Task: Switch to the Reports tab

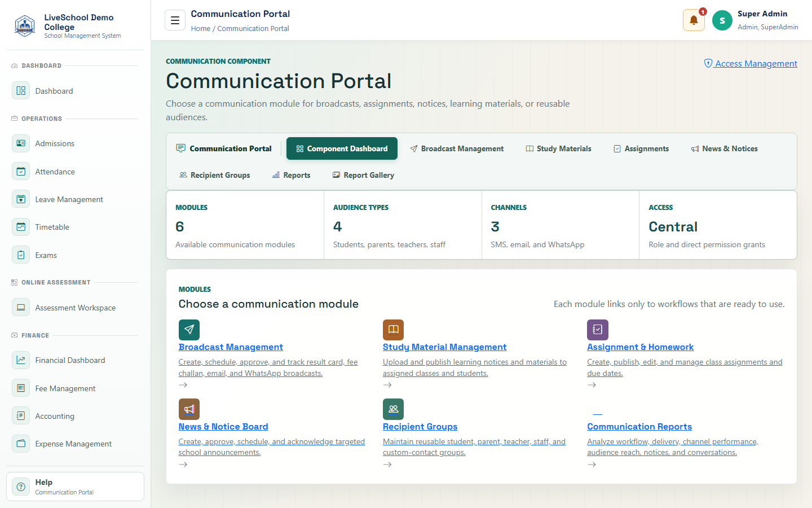Action: coord(291,175)
